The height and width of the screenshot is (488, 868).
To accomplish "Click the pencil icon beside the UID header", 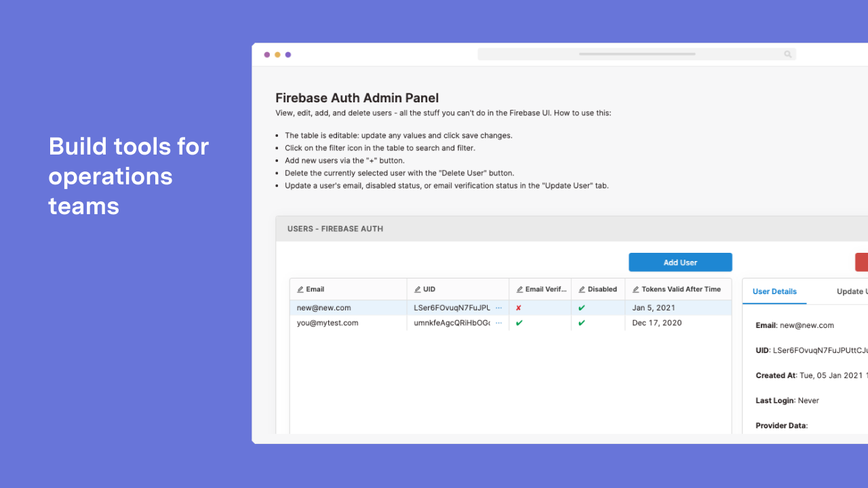I will coord(418,289).
